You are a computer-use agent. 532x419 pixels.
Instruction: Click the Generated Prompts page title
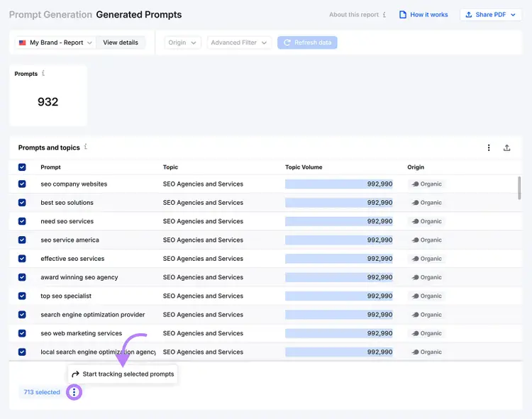coord(139,15)
